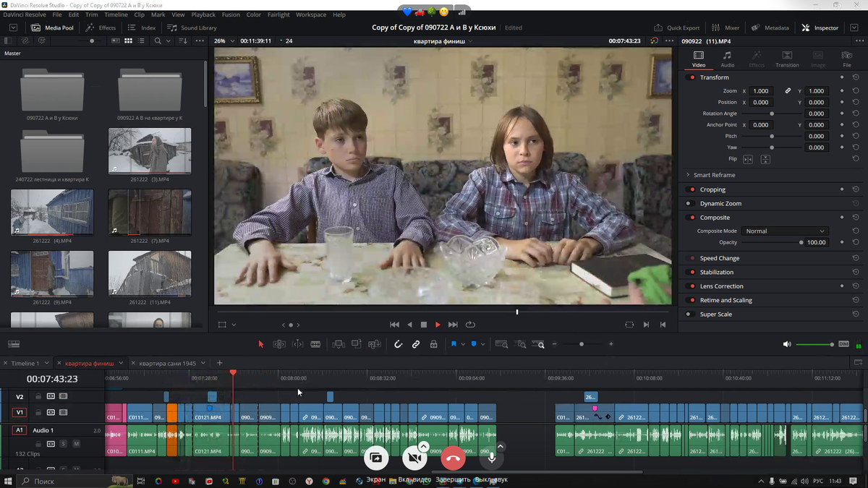868x488 pixels.
Task: Click Detail Zoom icon
Action: (520, 344)
